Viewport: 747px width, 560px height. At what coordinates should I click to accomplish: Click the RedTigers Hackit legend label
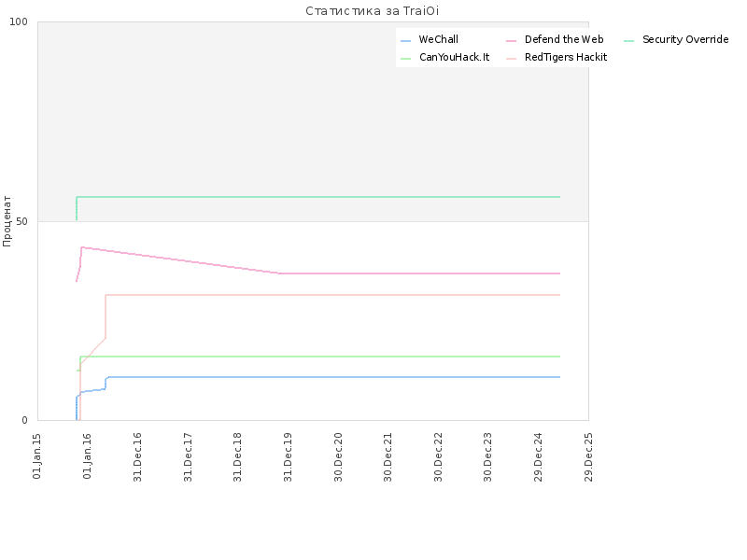(566, 57)
